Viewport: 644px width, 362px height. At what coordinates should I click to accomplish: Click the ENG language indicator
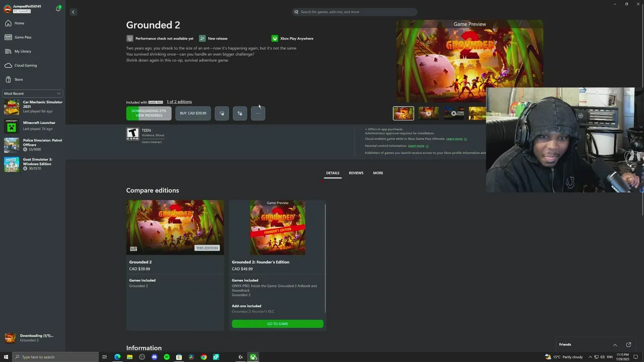point(610,357)
